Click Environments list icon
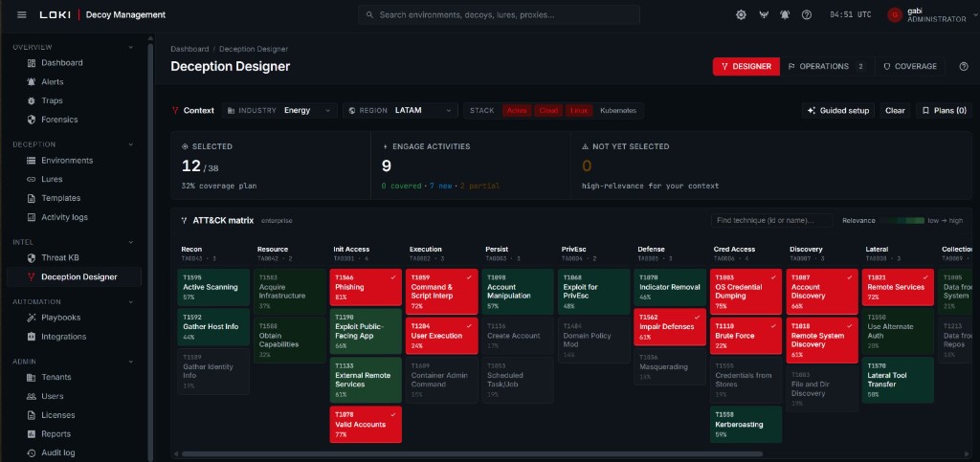The image size is (980, 462). (32, 161)
